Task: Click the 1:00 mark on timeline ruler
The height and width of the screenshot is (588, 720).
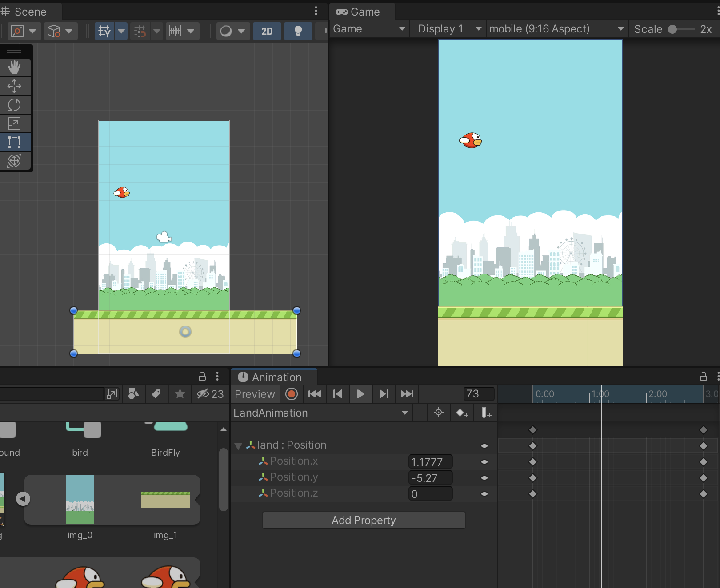Action: click(x=600, y=394)
